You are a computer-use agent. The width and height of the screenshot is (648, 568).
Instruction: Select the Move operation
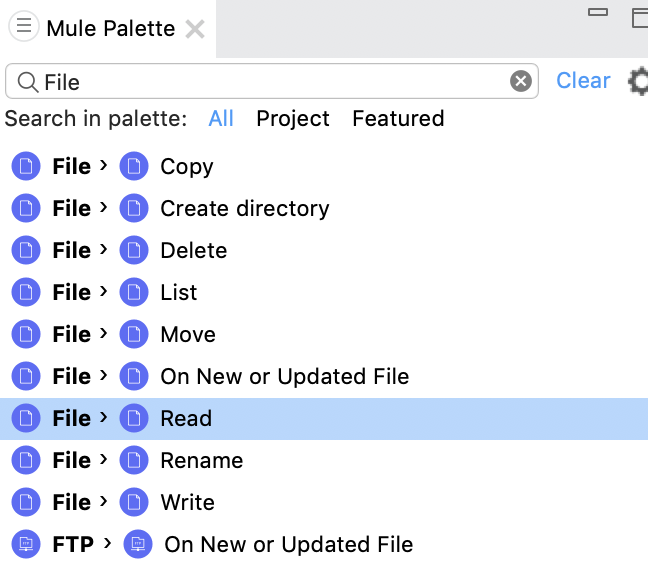click(x=188, y=334)
